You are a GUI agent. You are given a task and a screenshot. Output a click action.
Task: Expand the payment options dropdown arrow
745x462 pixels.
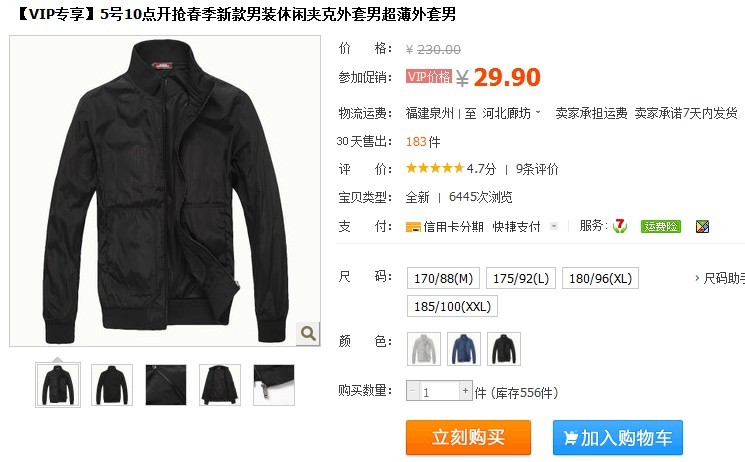(554, 226)
